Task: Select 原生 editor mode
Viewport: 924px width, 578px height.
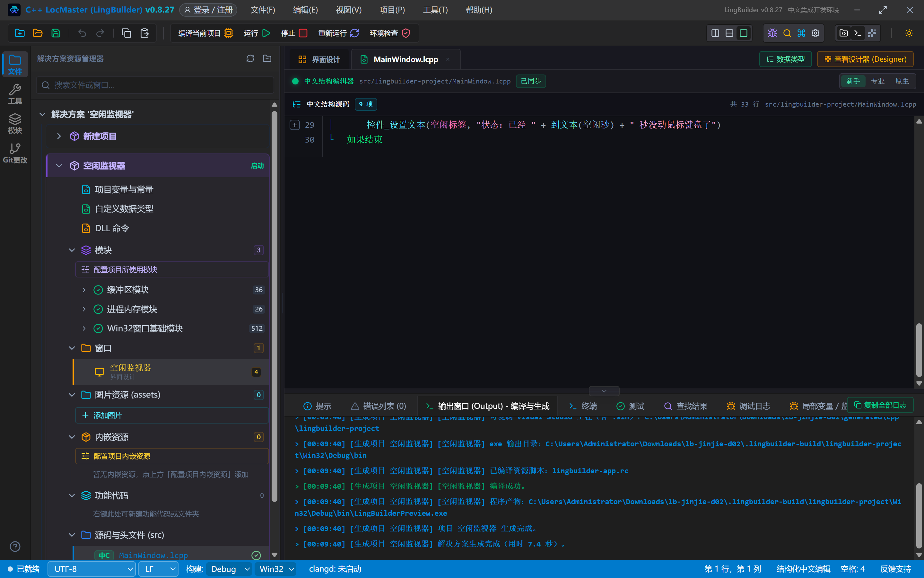Action: (902, 81)
